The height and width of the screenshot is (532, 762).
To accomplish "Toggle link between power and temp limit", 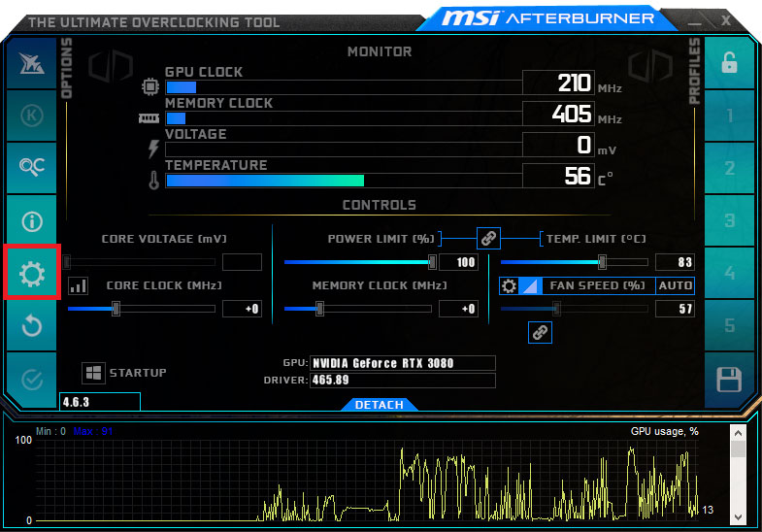I will [x=488, y=238].
